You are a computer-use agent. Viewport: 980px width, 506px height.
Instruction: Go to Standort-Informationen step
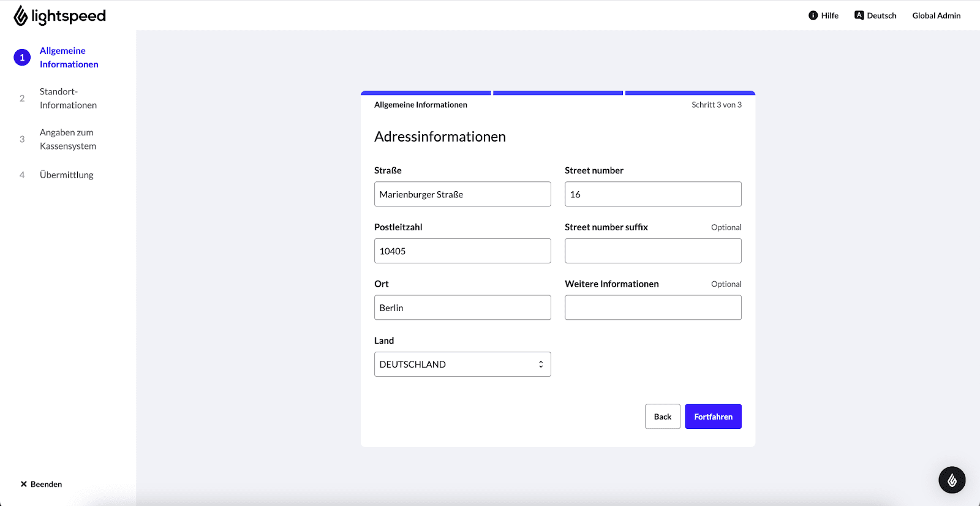point(68,99)
